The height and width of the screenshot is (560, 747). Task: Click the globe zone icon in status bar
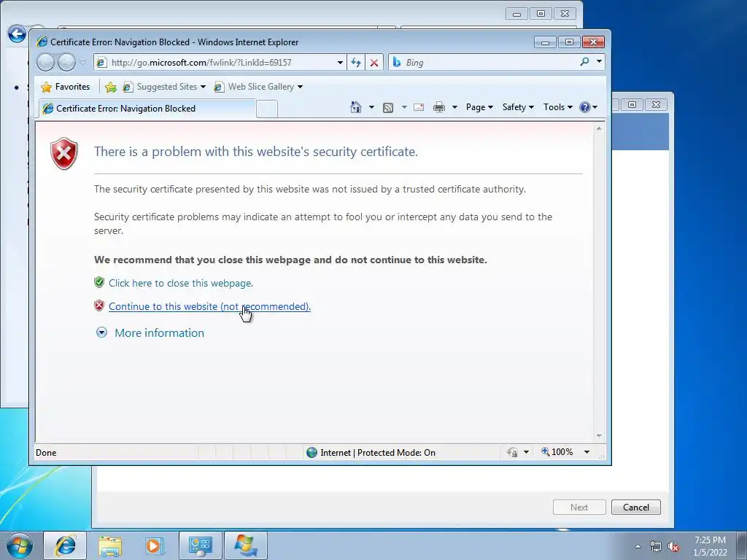pos(312,452)
